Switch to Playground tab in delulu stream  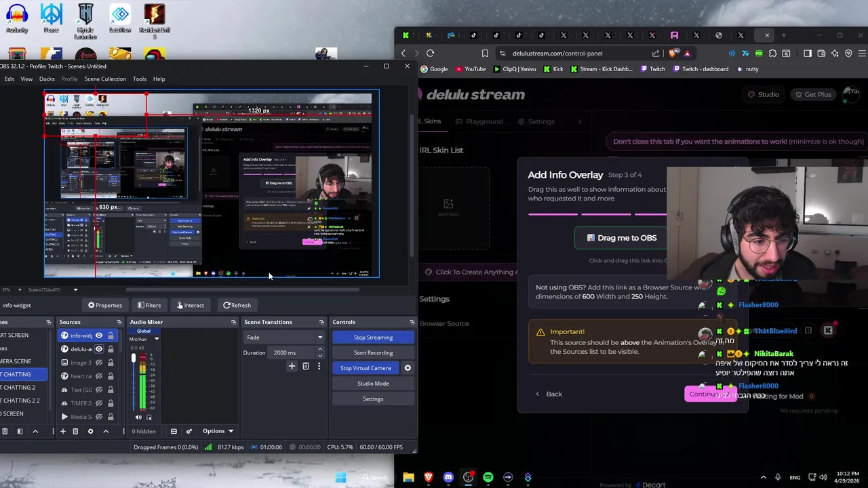[x=479, y=121]
